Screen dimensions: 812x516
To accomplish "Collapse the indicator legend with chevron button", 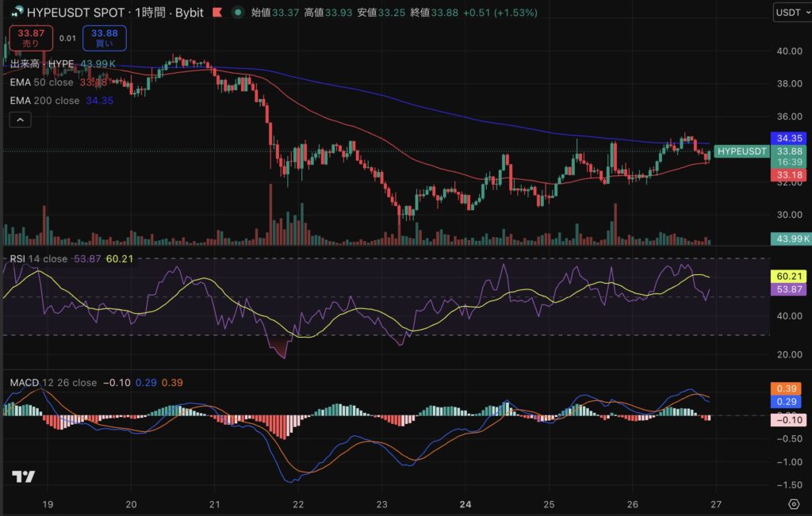I will tap(20, 120).
